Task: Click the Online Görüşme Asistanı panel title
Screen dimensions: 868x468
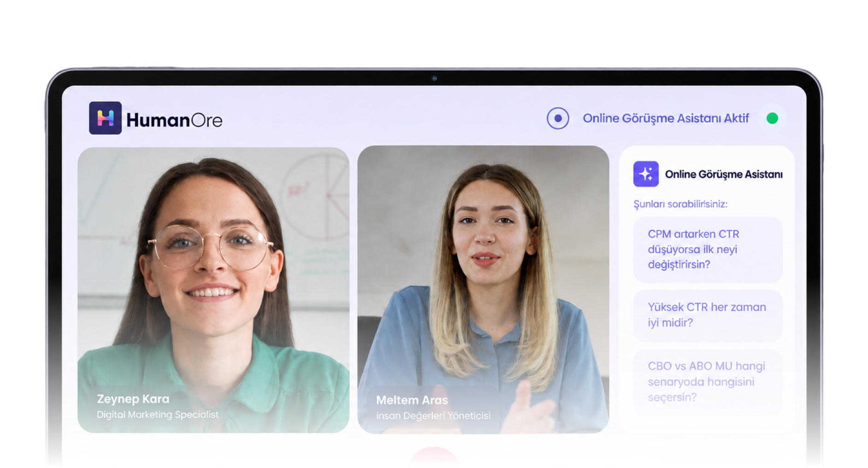Action: 723,174
